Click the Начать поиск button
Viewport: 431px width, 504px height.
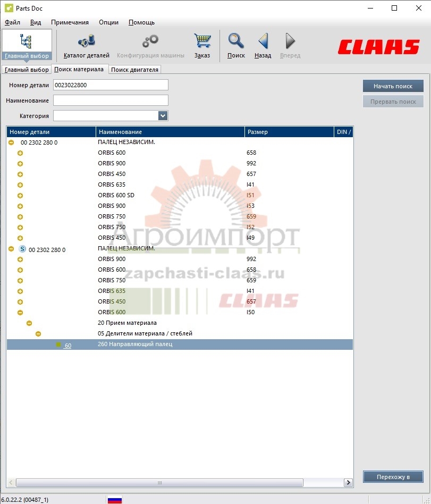pyautogui.click(x=393, y=86)
